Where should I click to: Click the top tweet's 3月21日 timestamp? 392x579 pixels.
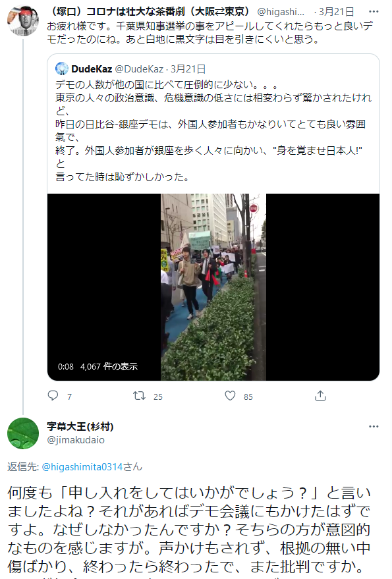point(336,12)
